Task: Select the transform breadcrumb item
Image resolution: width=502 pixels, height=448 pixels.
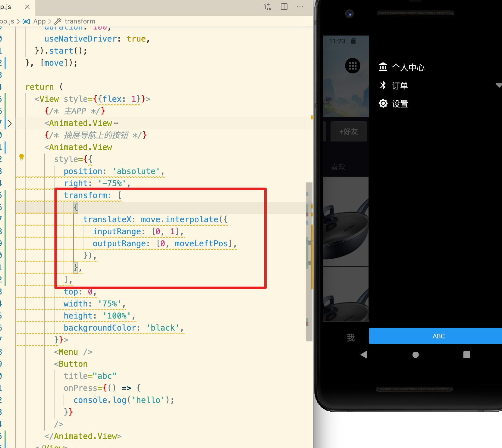Action: click(x=80, y=21)
